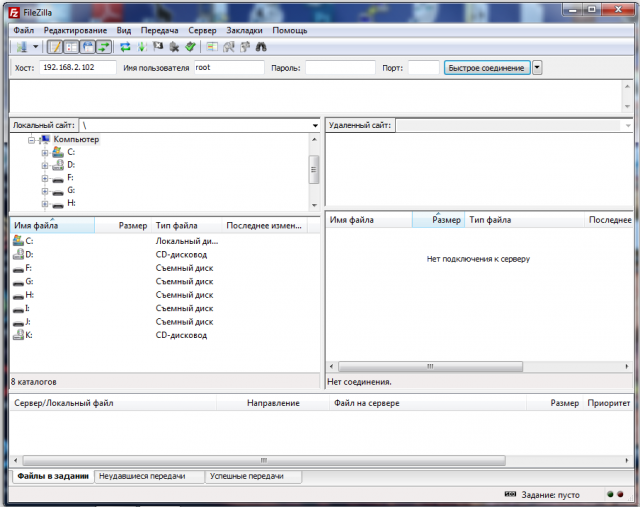The height and width of the screenshot is (507, 640).
Task: Switch to the Успешные передачи tab
Action: click(253, 476)
